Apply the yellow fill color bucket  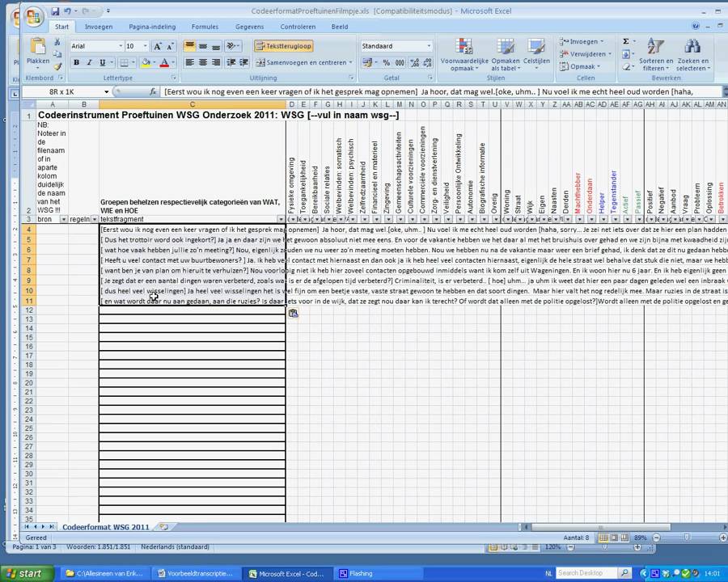coord(146,62)
